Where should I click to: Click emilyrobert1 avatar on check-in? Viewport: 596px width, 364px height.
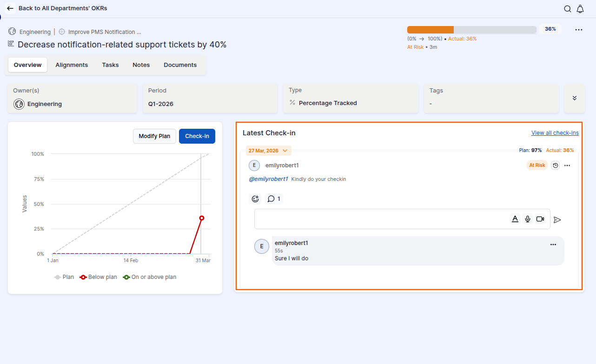coord(254,165)
